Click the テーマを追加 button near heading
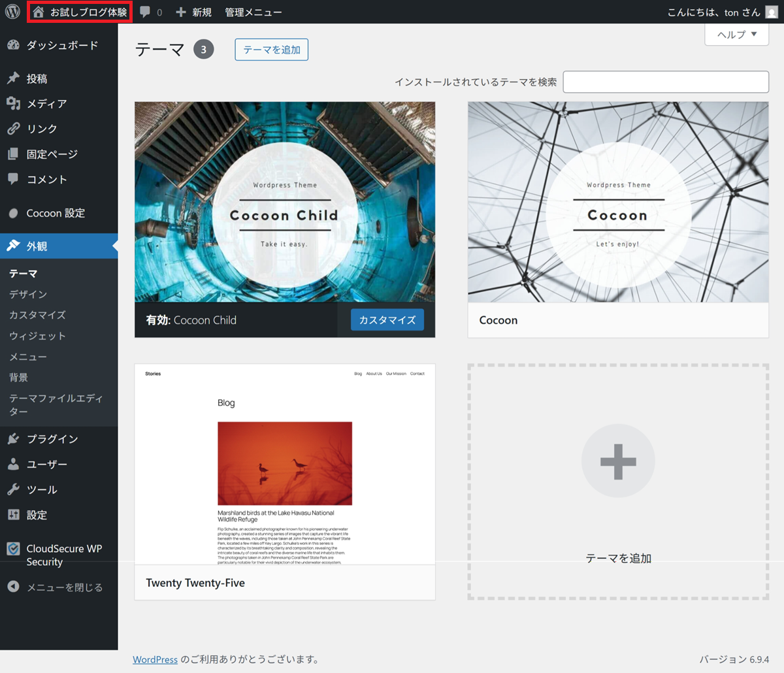 tap(272, 50)
